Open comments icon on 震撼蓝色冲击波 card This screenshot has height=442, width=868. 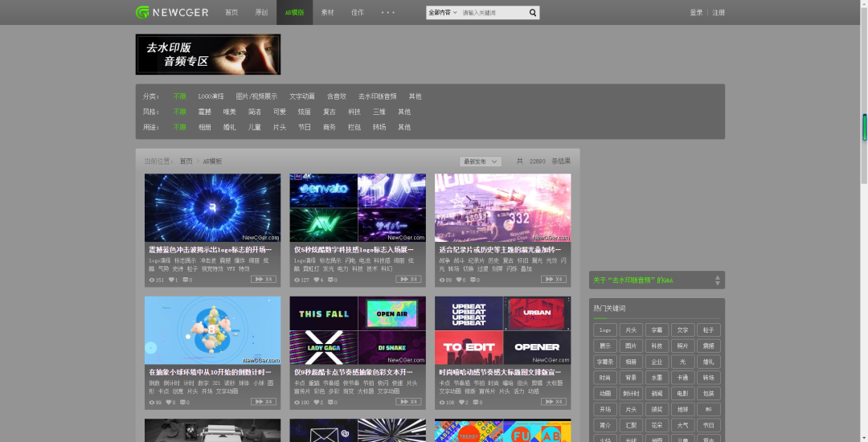tap(185, 280)
